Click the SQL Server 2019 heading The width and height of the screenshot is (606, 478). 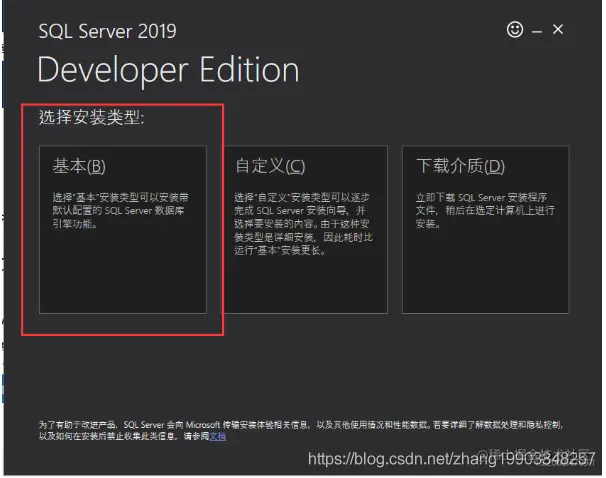[107, 31]
